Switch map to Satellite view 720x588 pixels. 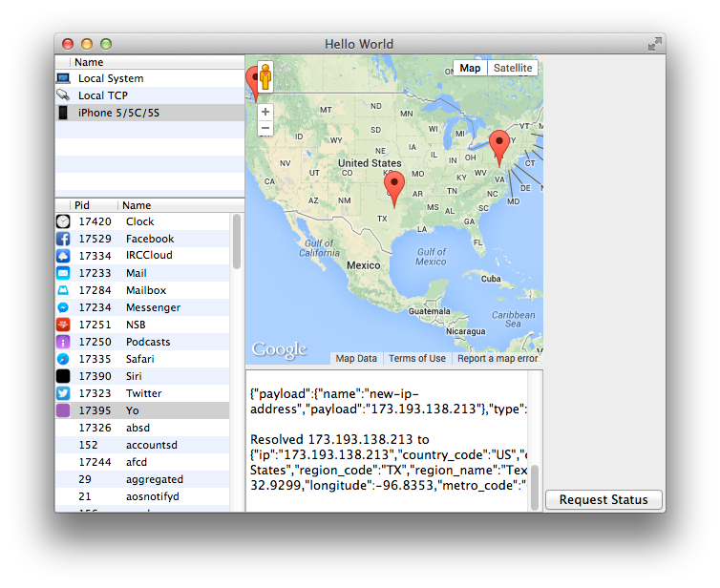(513, 68)
